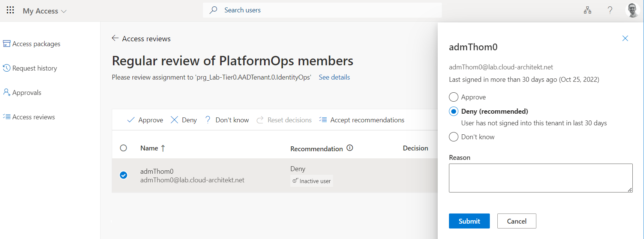Click the Access reviews list icon
This screenshot has height=239, width=644.
click(x=6, y=117)
